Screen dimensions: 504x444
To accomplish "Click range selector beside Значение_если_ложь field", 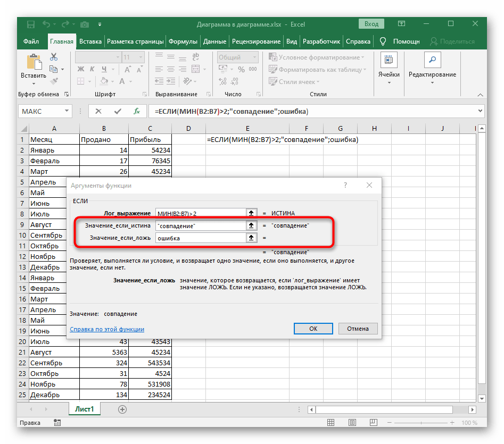I will pos(251,238).
